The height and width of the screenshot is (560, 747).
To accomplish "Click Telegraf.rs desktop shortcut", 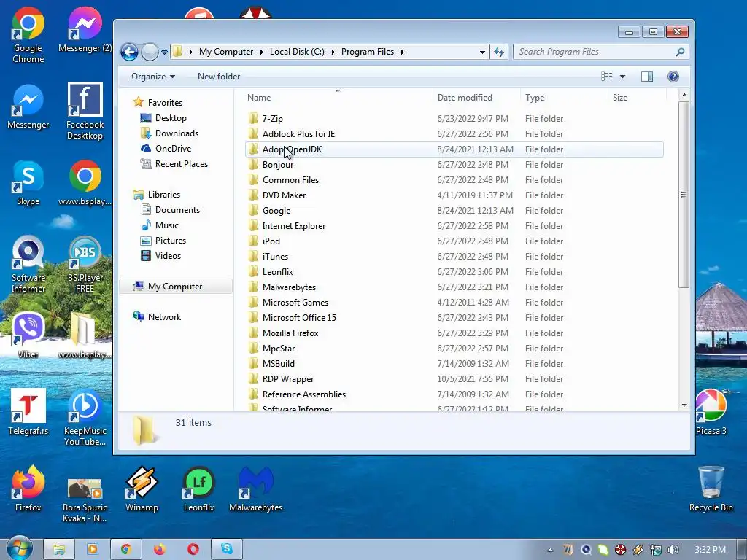I will click(28, 413).
